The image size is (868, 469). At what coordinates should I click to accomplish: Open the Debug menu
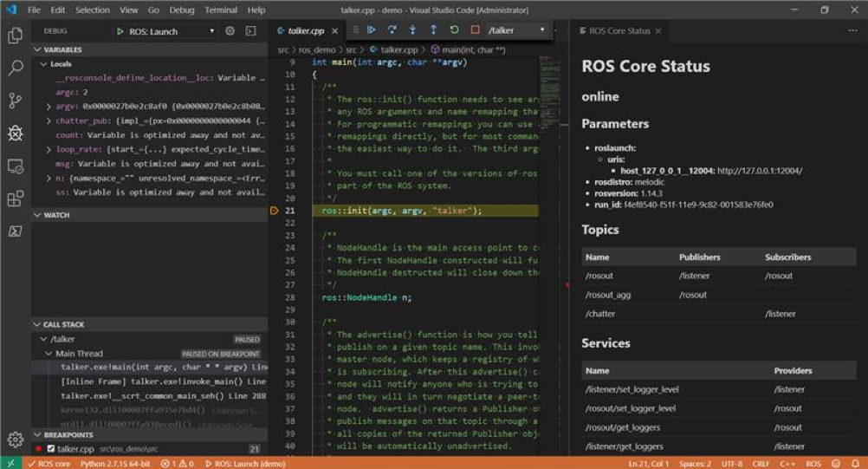point(182,10)
